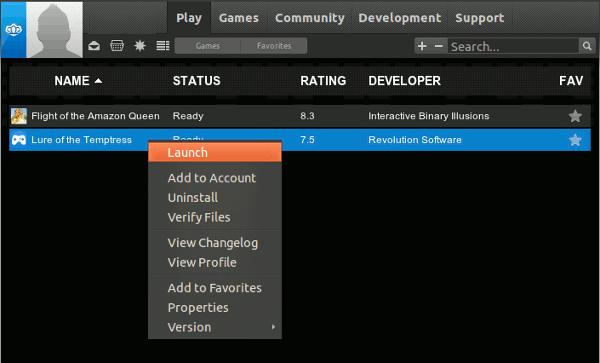Select the Favorites filter button
Screen dimensions: 600x363
pos(274,46)
